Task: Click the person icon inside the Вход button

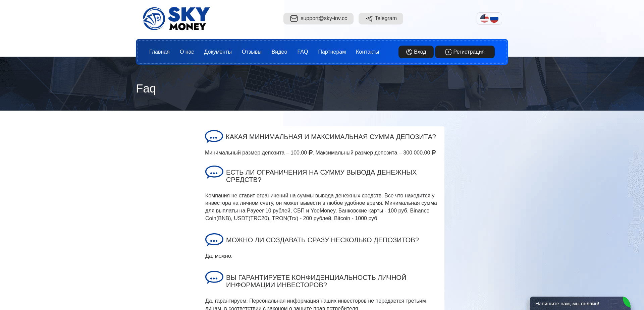Action: pyautogui.click(x=409, y=52)
